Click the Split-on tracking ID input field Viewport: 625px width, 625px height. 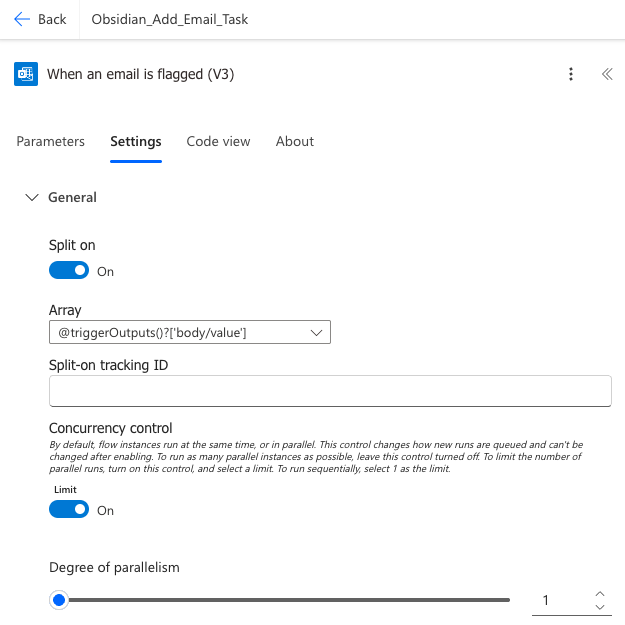[330, 391]
